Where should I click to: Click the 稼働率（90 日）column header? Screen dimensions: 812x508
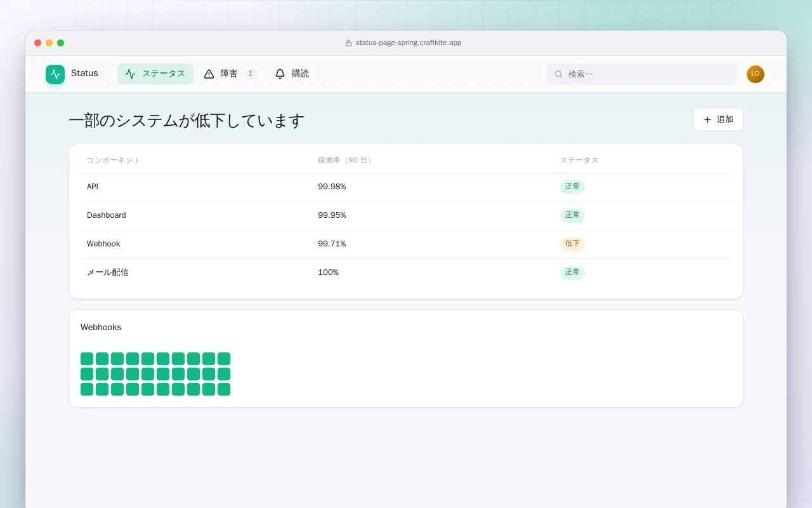pyautogui.click(x=346, y=160)
